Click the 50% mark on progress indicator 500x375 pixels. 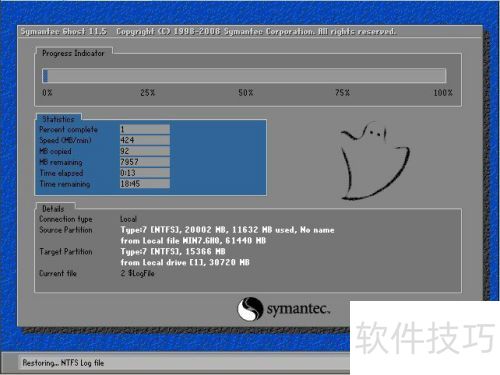(246, 93)
